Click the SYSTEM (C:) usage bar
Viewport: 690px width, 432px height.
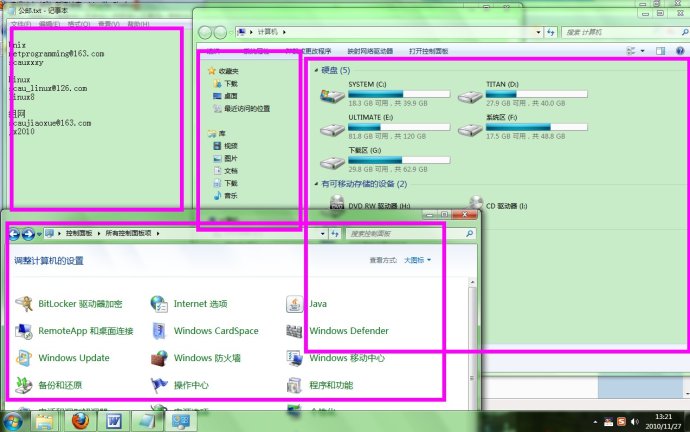click(x=399, y=94)
